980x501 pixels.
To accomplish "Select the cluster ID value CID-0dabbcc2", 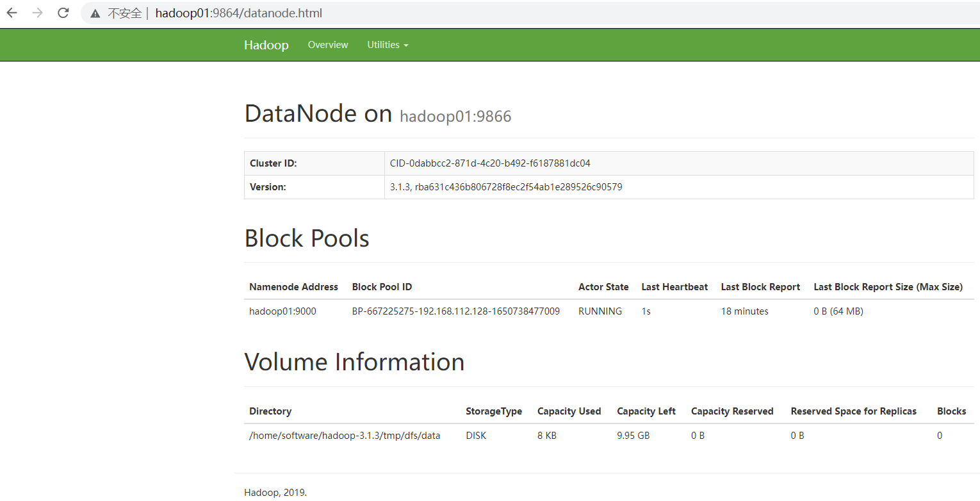I will coord(490,163).
